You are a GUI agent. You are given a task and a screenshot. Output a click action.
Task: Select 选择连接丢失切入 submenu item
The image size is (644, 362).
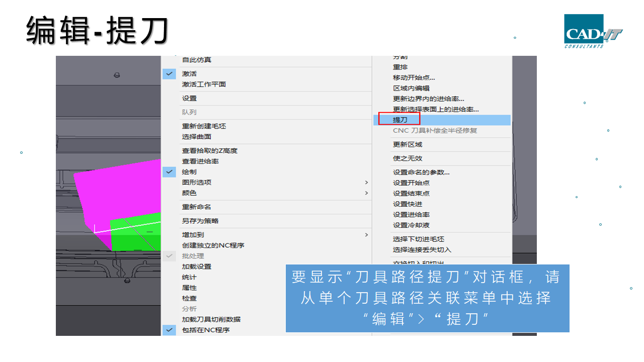pos(422,250)
